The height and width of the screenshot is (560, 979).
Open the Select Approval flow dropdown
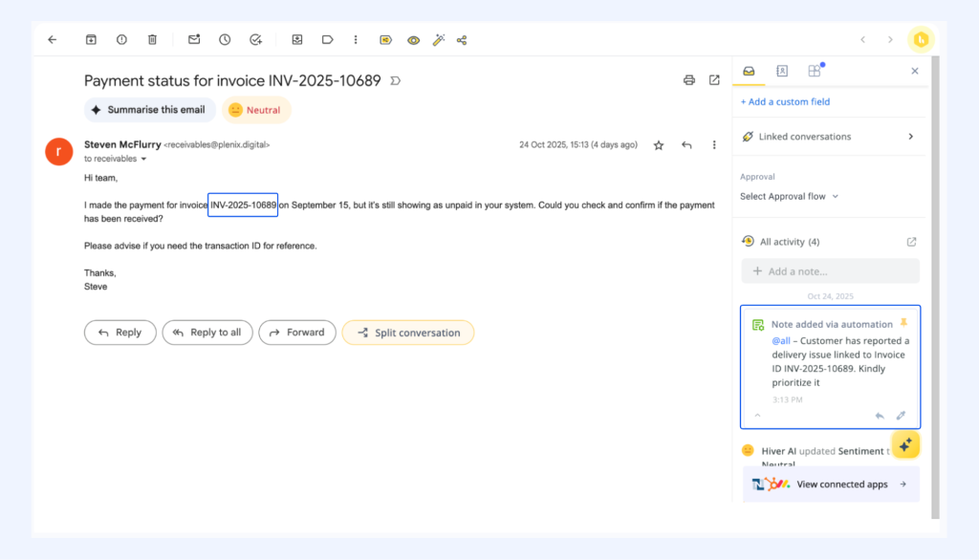click(x=789, y=196)
